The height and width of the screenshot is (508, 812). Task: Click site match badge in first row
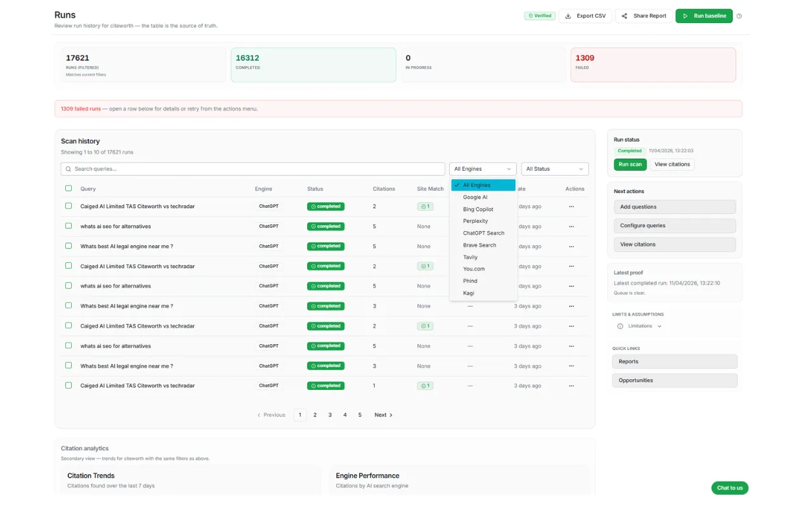coord(425,206)
